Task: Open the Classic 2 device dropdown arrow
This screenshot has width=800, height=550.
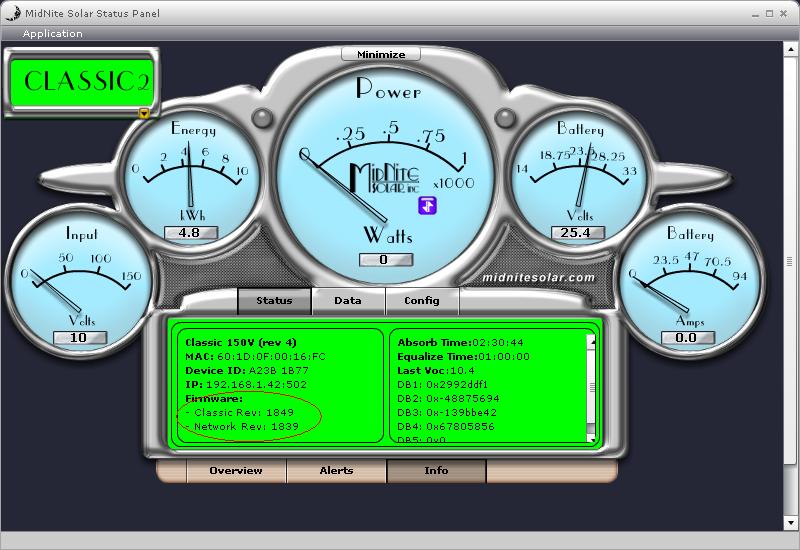Action: click(x=144, y=113)
